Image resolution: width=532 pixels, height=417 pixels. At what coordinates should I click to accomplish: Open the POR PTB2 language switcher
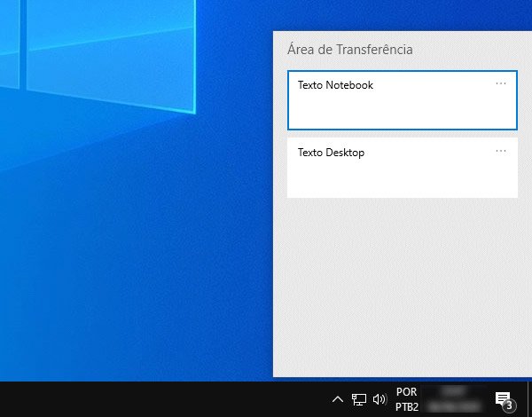pos(407,399)
